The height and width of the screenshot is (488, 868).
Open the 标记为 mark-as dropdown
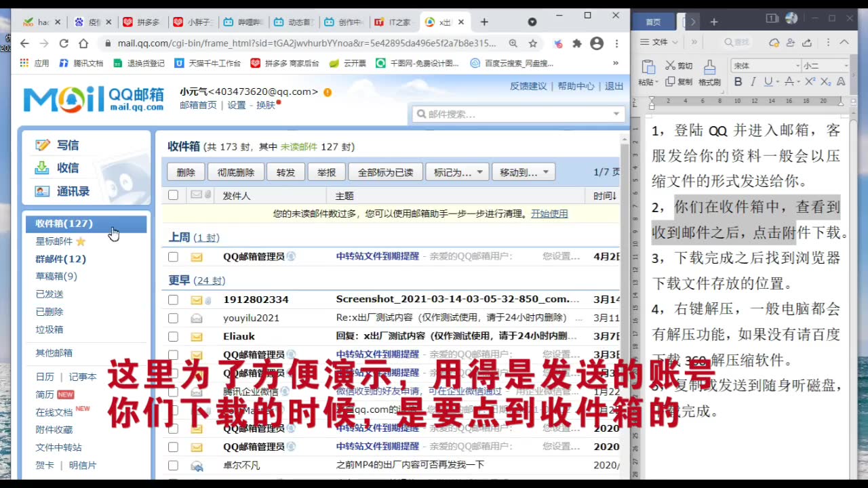pos(456,171)
